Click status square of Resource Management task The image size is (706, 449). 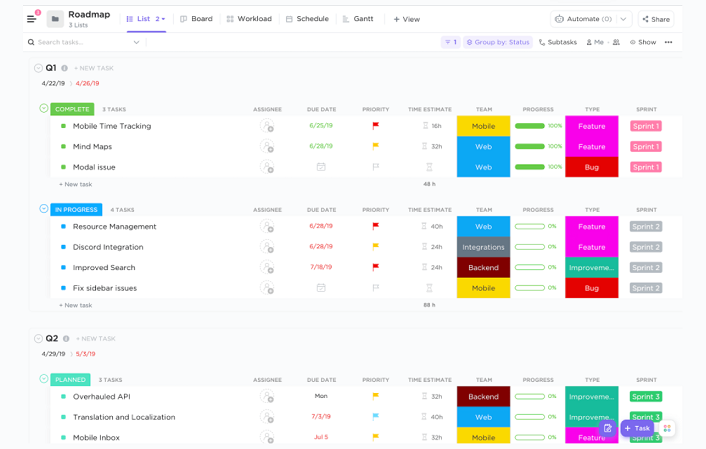coord(64,227)
